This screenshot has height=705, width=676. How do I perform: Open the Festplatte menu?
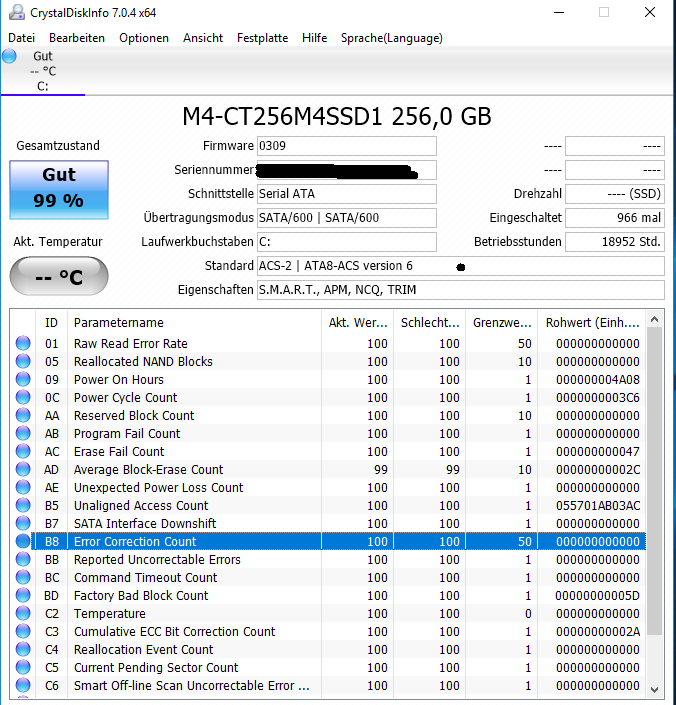click(262, 38)
